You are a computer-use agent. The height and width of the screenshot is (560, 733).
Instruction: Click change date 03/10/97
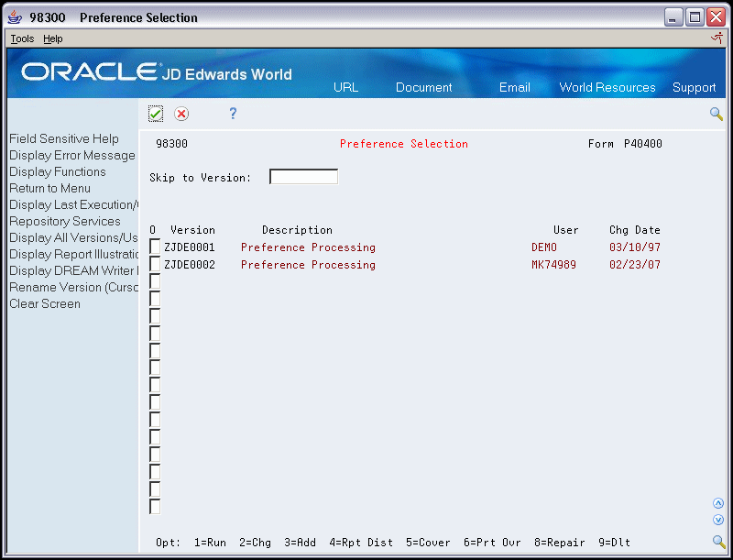coord(635,247)
